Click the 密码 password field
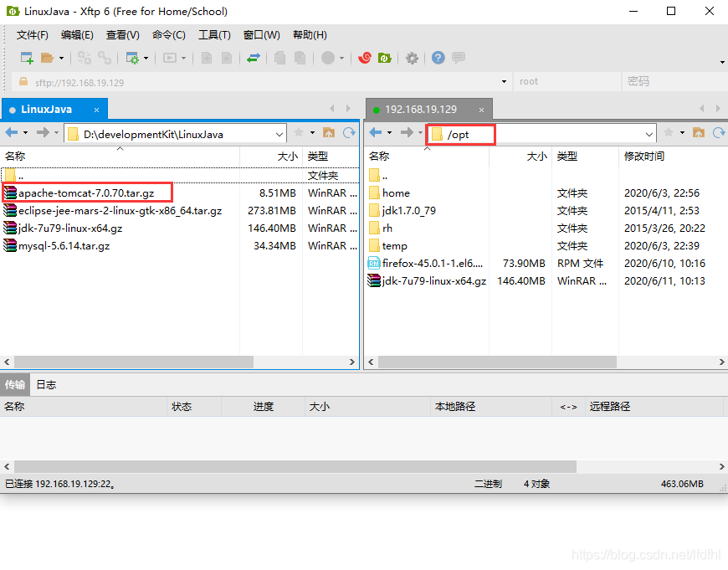The height and width of the screenshot is (570, 728). tap(674, 82)
